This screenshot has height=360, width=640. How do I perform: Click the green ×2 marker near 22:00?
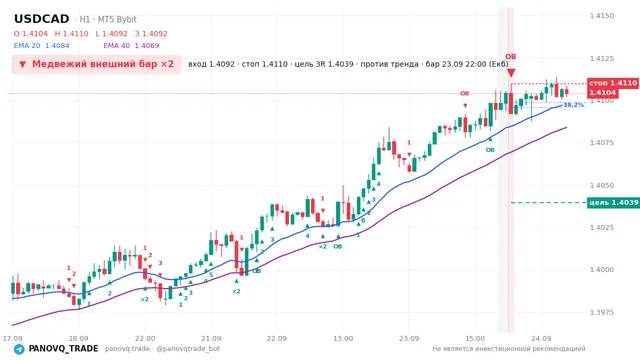click(144, 300)
